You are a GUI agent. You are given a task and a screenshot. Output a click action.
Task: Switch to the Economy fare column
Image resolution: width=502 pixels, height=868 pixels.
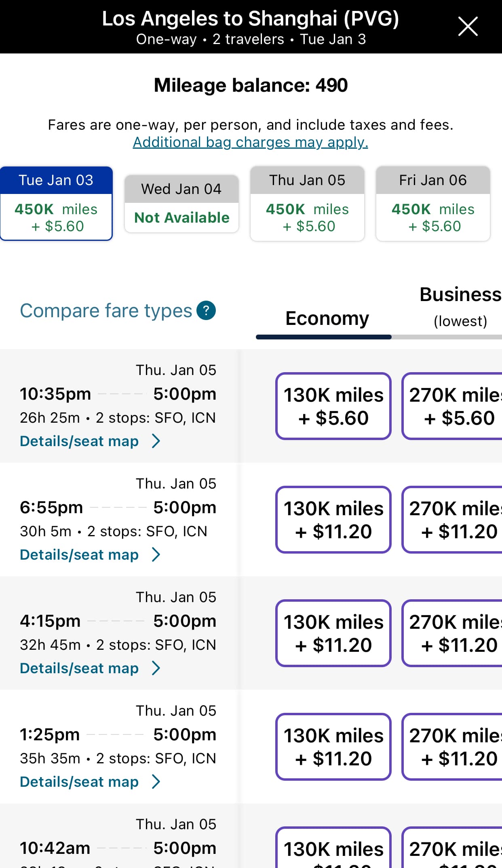[x=327, y=318]
